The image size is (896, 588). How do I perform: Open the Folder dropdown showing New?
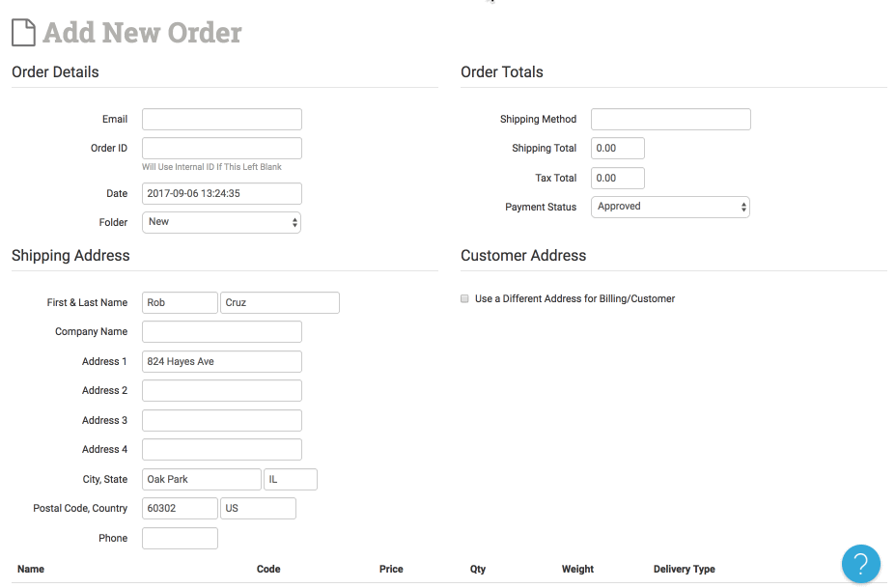[x=221, y=222]
